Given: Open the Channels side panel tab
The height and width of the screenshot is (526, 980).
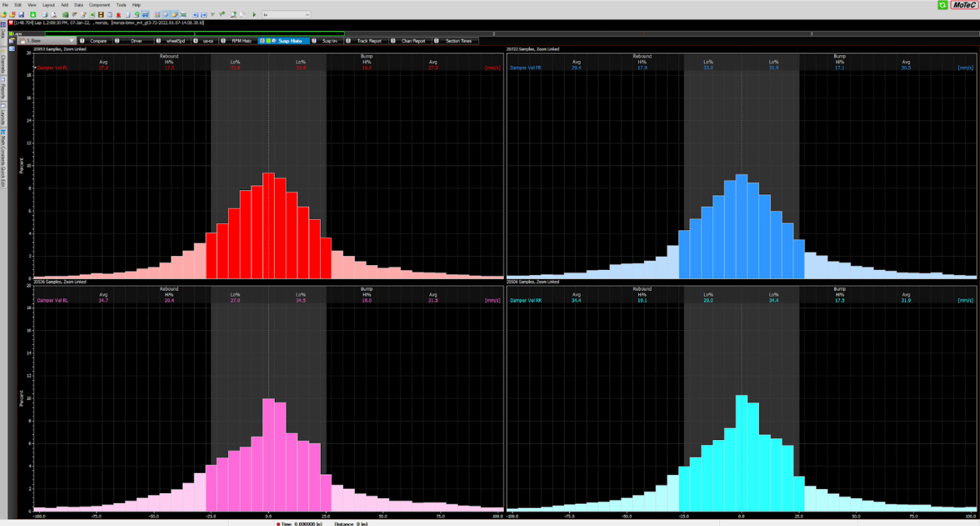Looking at the screenshot, I should coord(3,61).
